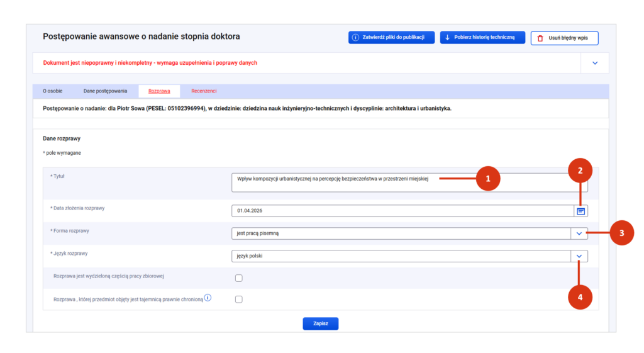Go to the 'Recenzenci' tab
The image size is (644, 353).
[204, 91]
